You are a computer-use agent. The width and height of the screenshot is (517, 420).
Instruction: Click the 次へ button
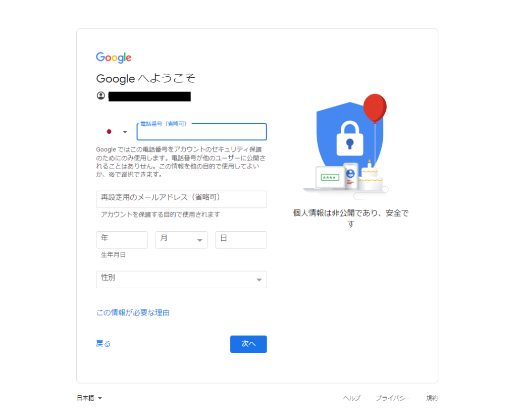[x=248, y=344]
